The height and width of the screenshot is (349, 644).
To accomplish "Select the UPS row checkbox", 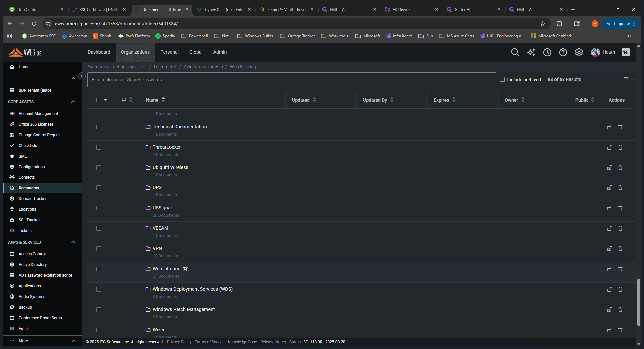I will click(99, 188).
